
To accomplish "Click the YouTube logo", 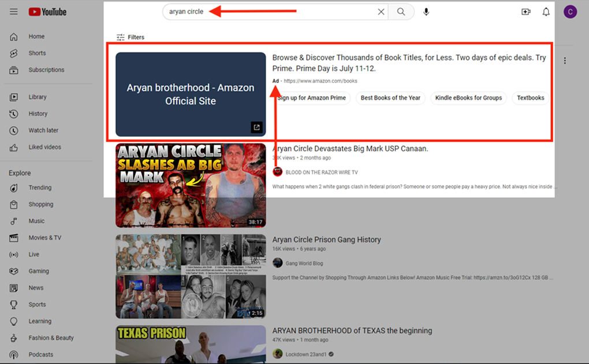I will pyautogui.click(x=47, y=12).
